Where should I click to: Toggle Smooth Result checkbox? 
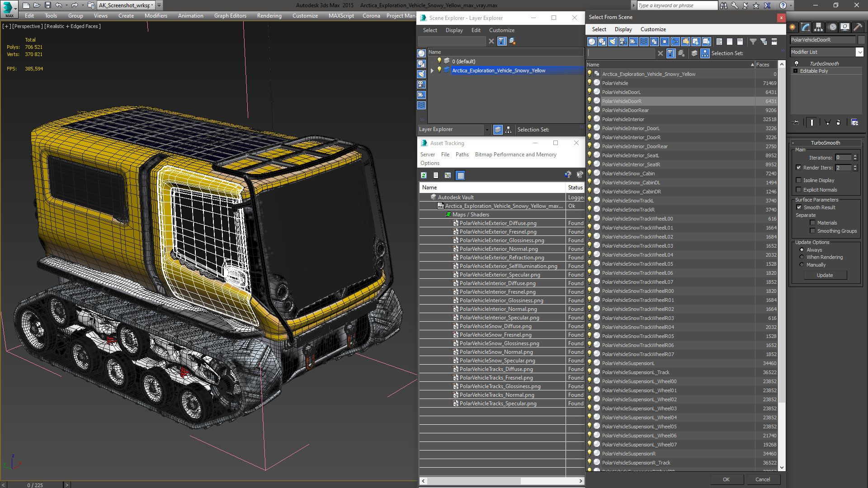799,207
